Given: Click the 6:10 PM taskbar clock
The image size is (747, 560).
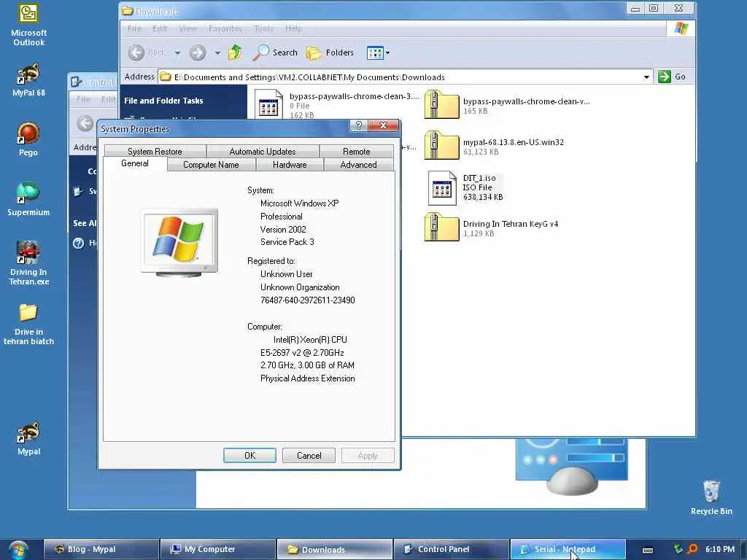Looking at the screenshot, I should (720, 550).
